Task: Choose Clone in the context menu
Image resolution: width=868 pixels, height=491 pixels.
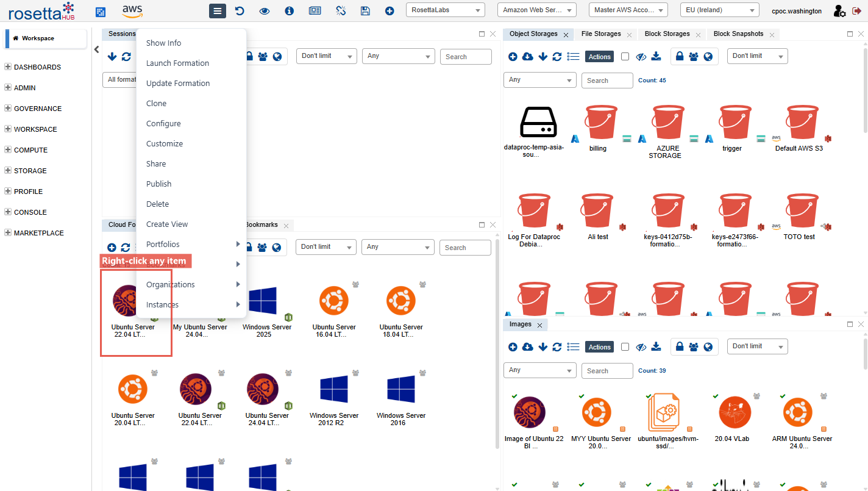Action: tap(156, 104)
